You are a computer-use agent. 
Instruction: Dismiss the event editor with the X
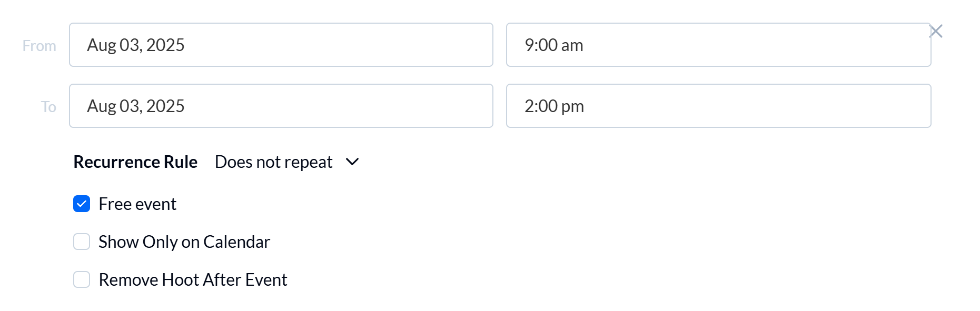point(937,31)
